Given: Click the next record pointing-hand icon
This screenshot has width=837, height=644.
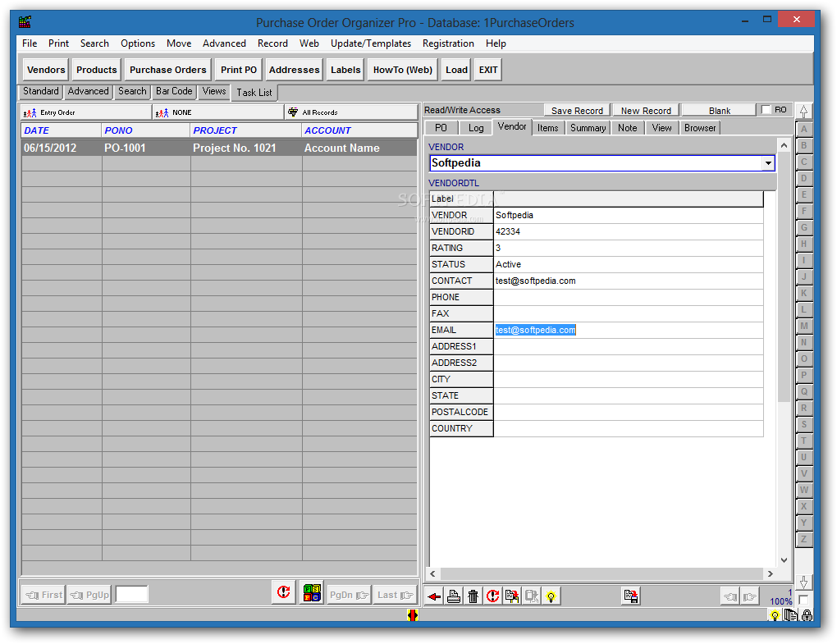Looking at the screenshot, I should [749, 596].
